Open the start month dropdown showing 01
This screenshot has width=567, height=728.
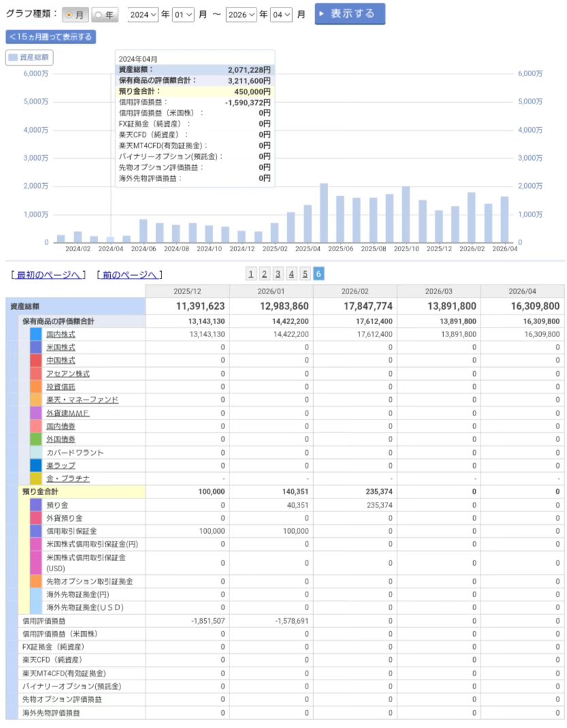point(182,14)
